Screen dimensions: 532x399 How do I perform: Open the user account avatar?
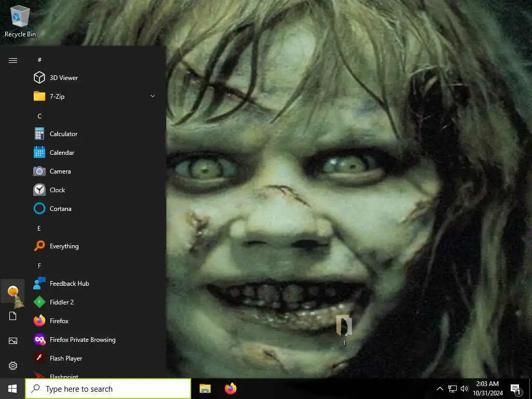13,291
